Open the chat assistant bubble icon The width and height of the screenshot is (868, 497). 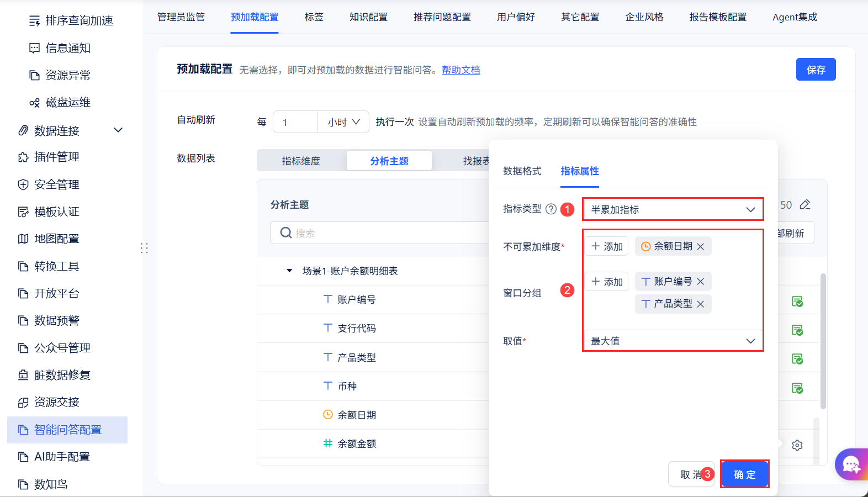click(851, 464)
